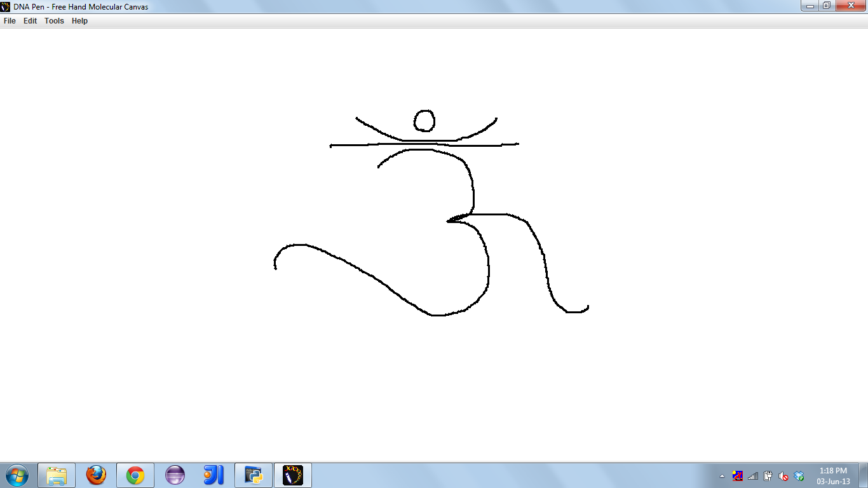
Task: Click the DNA Pen title bar icon
Action: pyautogui.click(x=6, y=6)
